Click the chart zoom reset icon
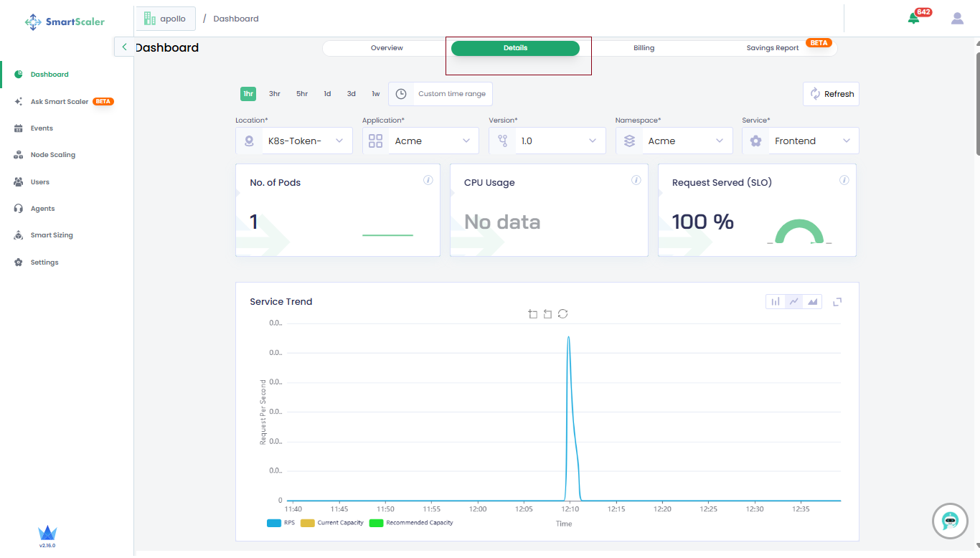980x558 pixels. (547, 314)
